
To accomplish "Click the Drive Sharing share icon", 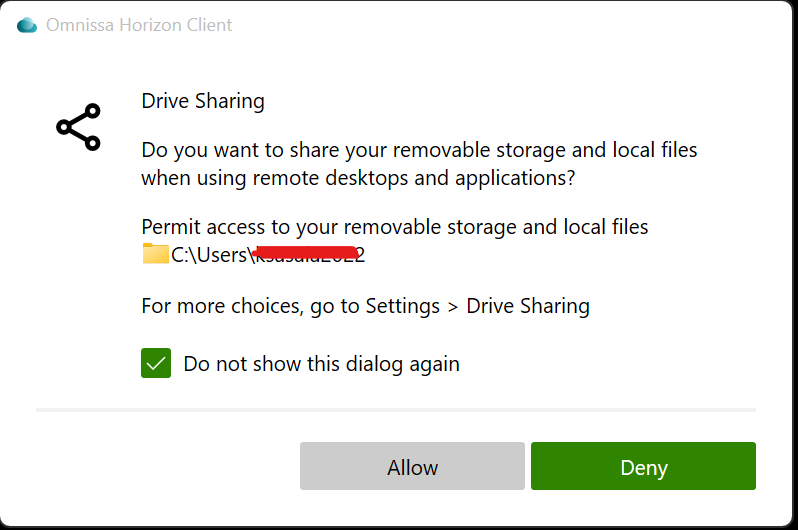I will pos(78,127).
